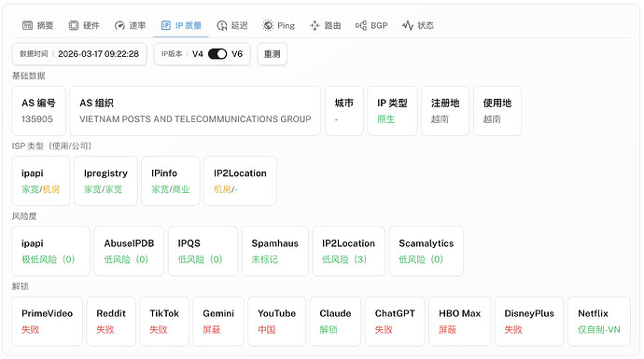Click the TikTok 失败 card
The image size is (644, 359).
pos(164,322)
